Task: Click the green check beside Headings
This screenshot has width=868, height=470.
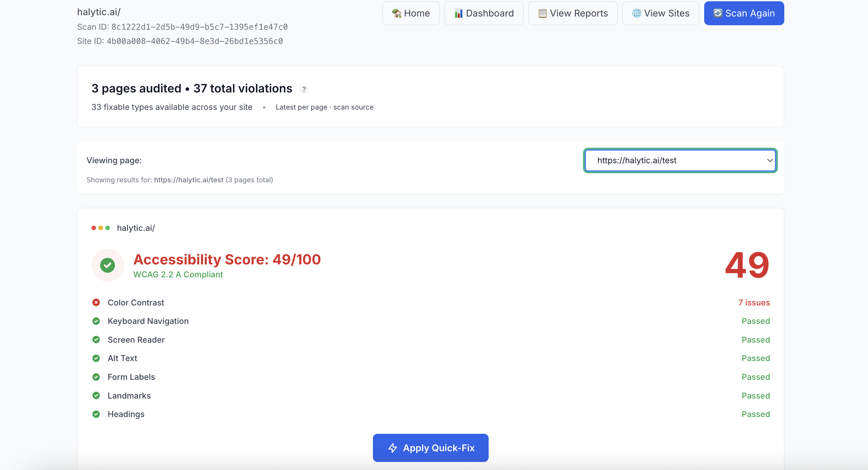Action: [96, 414]
